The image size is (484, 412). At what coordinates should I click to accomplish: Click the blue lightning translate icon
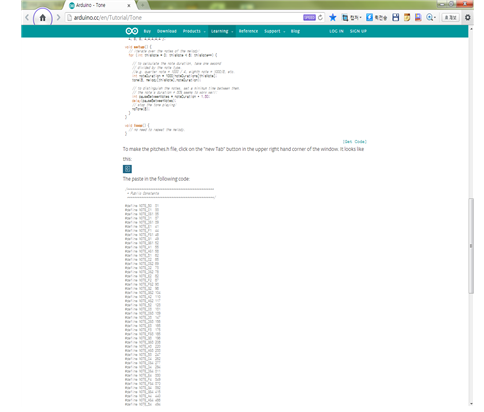[x=369, y=17]
